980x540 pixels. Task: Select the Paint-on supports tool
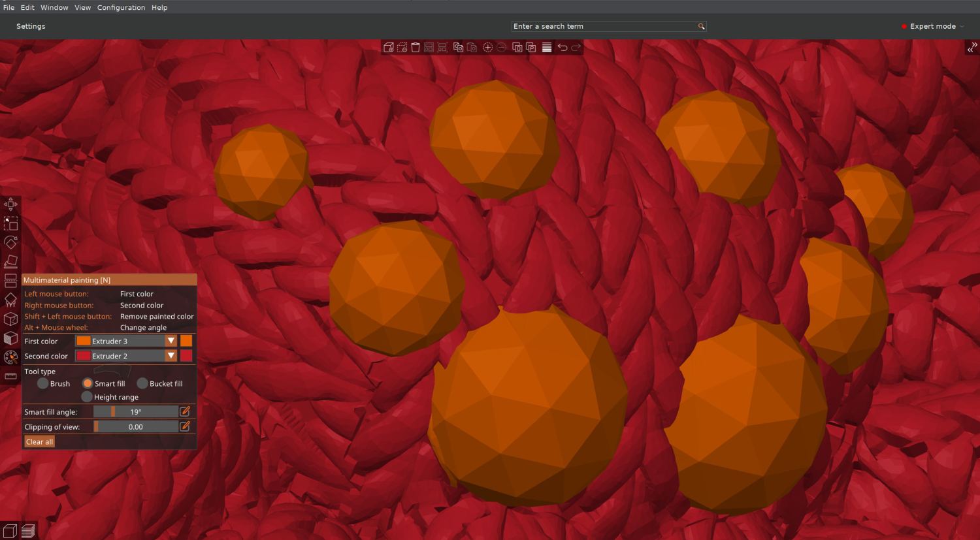click(x=10, y=300)
